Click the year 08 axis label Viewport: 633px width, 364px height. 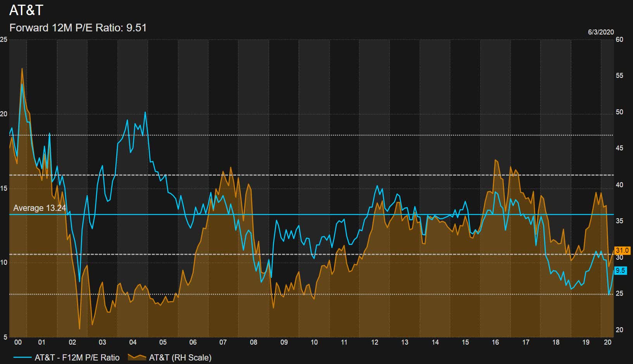(254, 342)
